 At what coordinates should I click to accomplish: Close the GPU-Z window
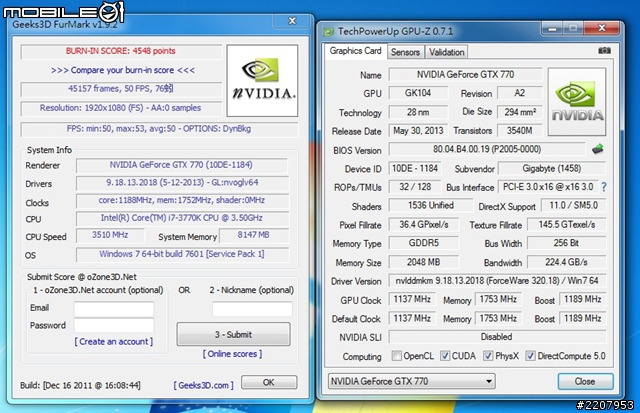tap(602, 28)
